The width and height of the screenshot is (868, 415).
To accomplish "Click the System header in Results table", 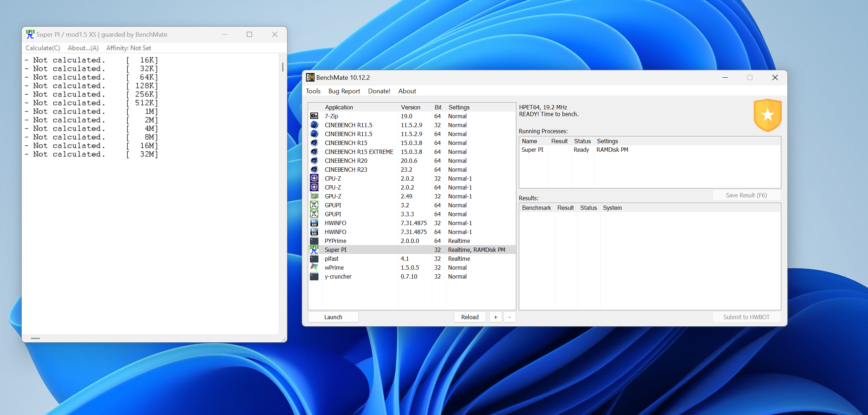I will (612, 208).
